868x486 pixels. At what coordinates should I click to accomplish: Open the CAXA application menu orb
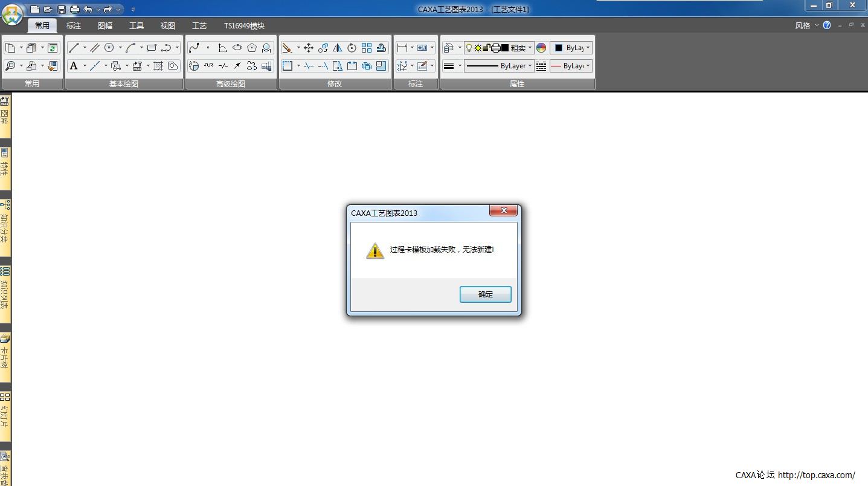[12, 14]
